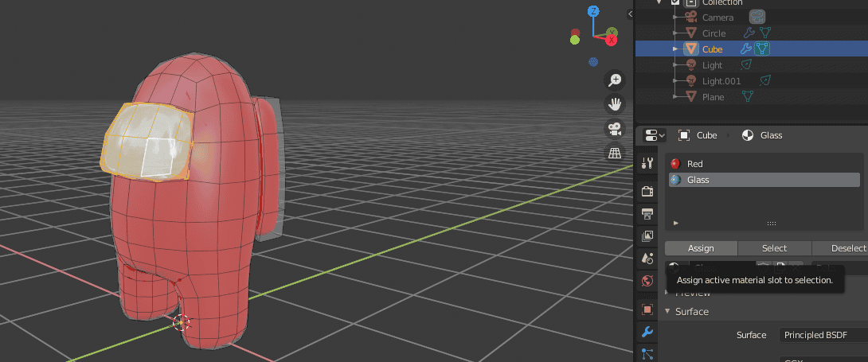The width and height of the screenshot is (868, 362).
Task: Open the Output properties tab
Action: (647, 214)
